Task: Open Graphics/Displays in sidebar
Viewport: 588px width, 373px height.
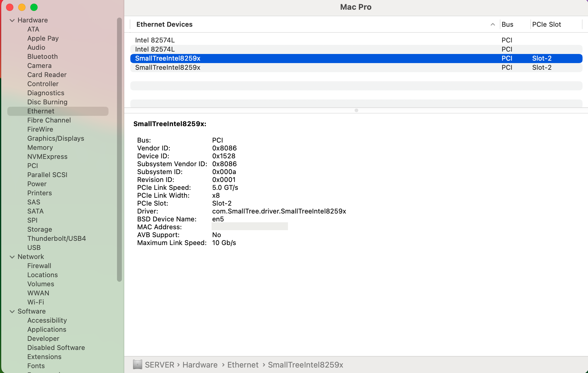Action: [x=56, y=139]
